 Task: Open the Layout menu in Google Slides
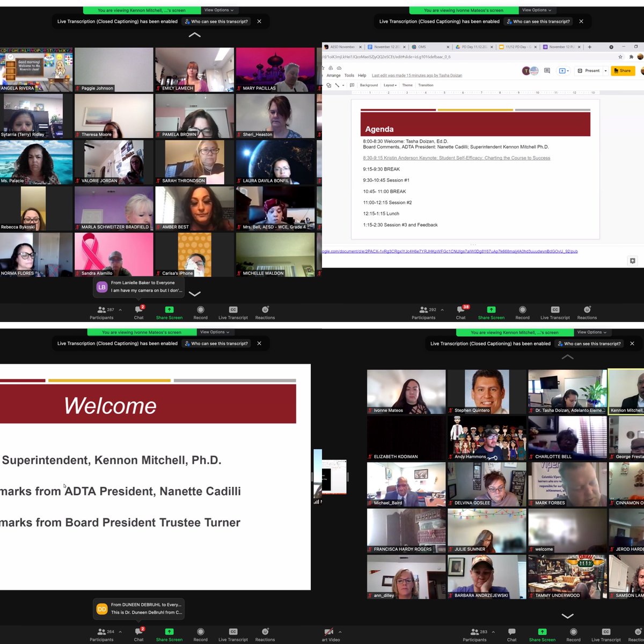click(x=390, y=85)
